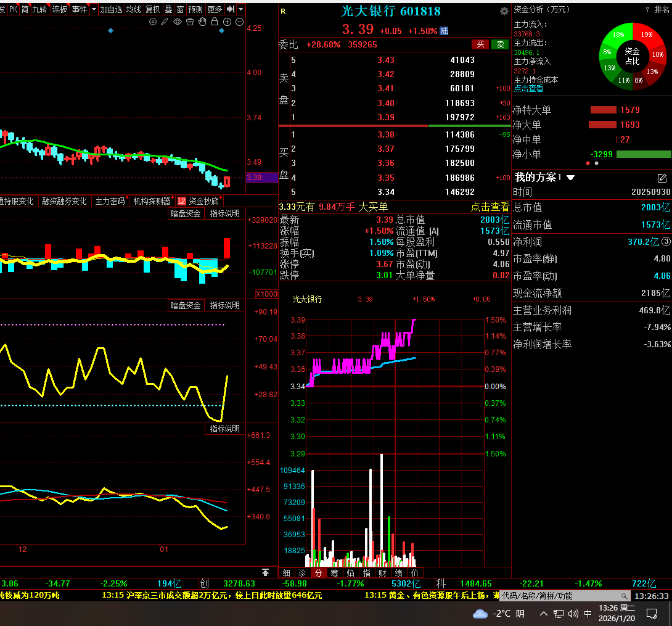This screenshot has width=672, height=626.
Task: Zoom in with the plus circle icon
Action: (227, 22)
